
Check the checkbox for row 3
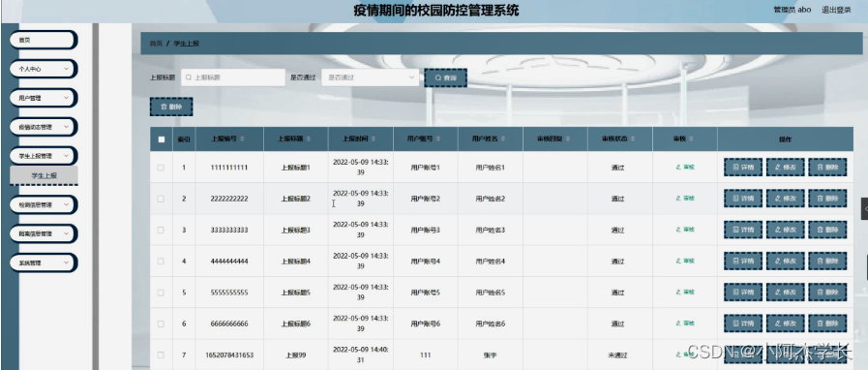161,230
